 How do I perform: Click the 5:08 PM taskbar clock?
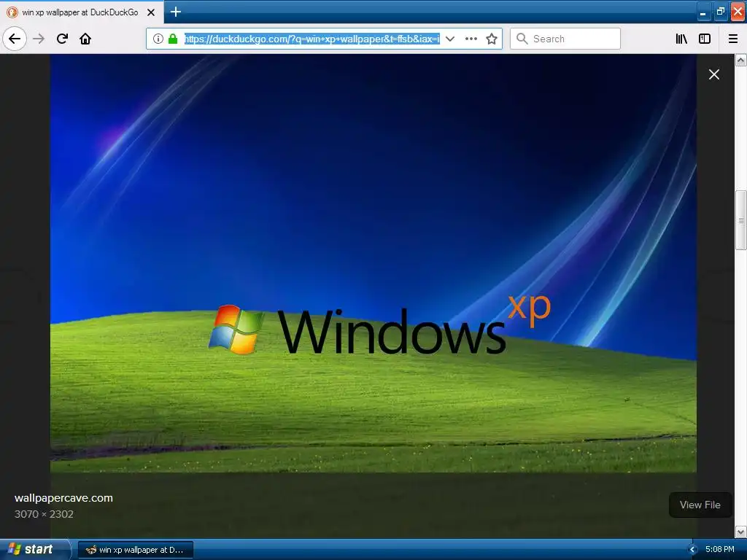coord(720,550)
